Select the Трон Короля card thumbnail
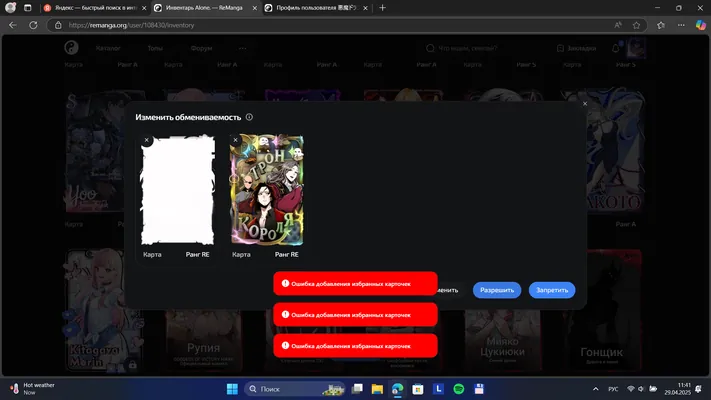The width and height of the screenshot is (711, 400). pyautogui.click(x=267, y=190)
